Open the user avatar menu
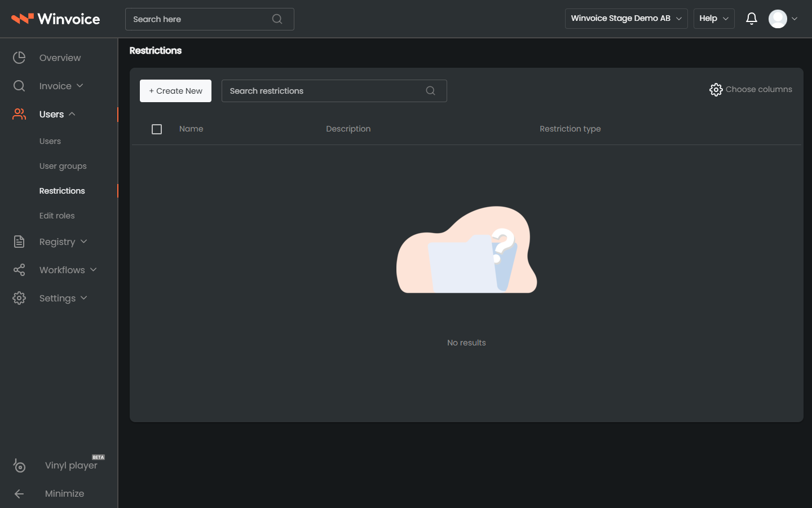Screen dimensions: 812x508 click(778, 19)
